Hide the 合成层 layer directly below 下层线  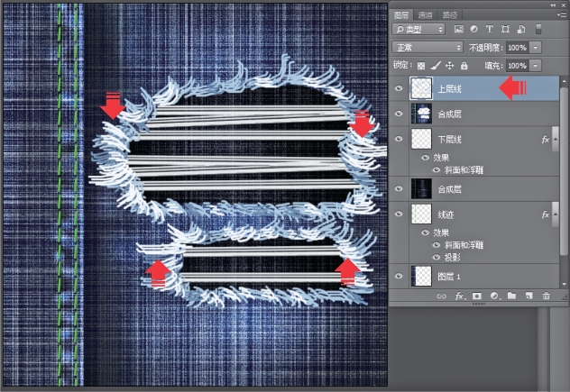pyautogui.click(x=399, y=188)
